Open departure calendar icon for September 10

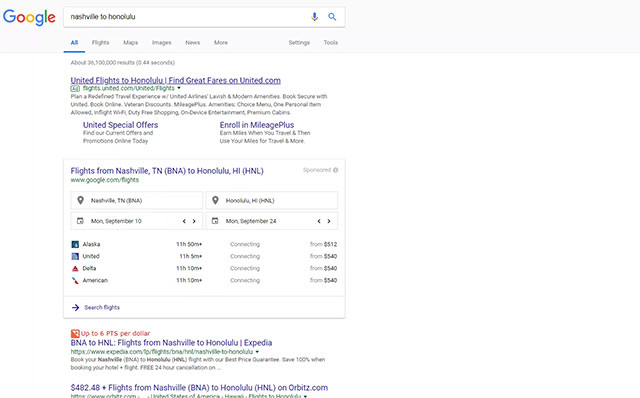click(x=80, y=221)
